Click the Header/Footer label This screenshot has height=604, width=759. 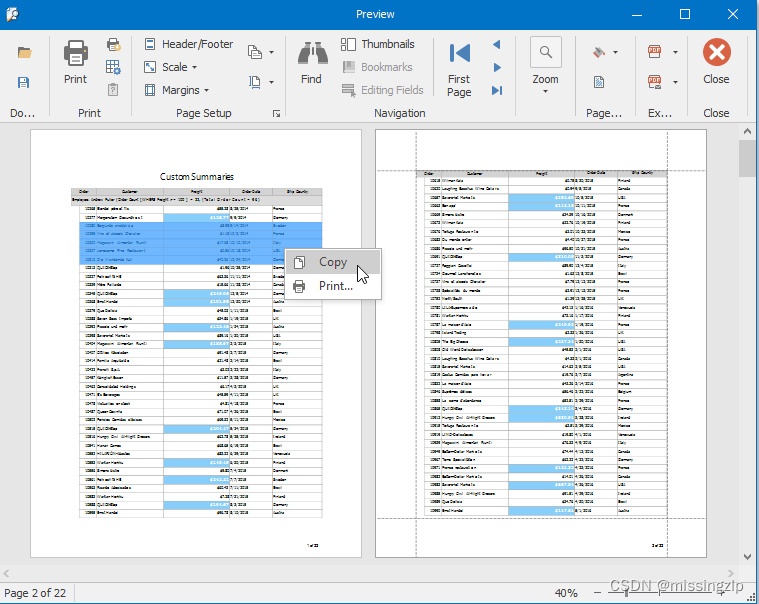tap(197, 44)
